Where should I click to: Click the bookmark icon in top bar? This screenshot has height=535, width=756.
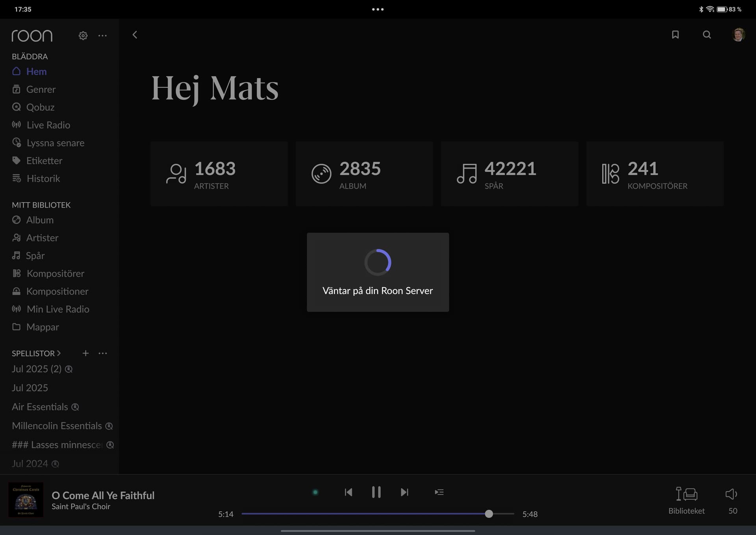coord(675,35)
